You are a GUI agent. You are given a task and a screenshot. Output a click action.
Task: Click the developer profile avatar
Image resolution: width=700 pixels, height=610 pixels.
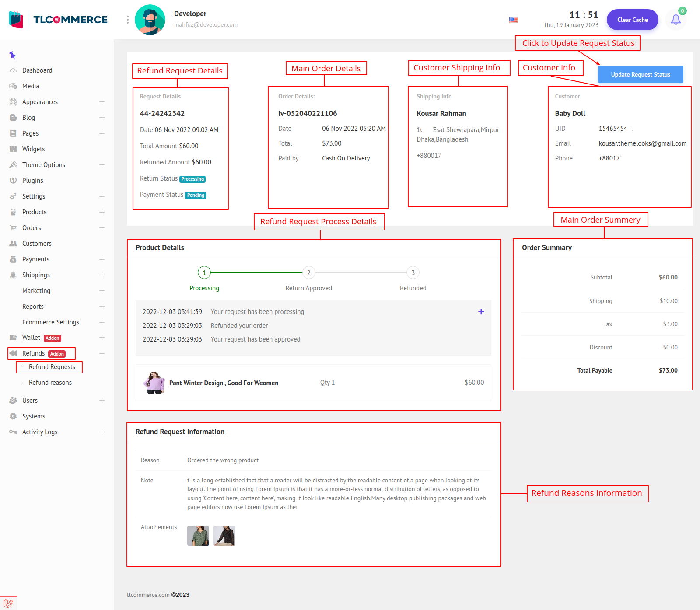tap(150, 20)
